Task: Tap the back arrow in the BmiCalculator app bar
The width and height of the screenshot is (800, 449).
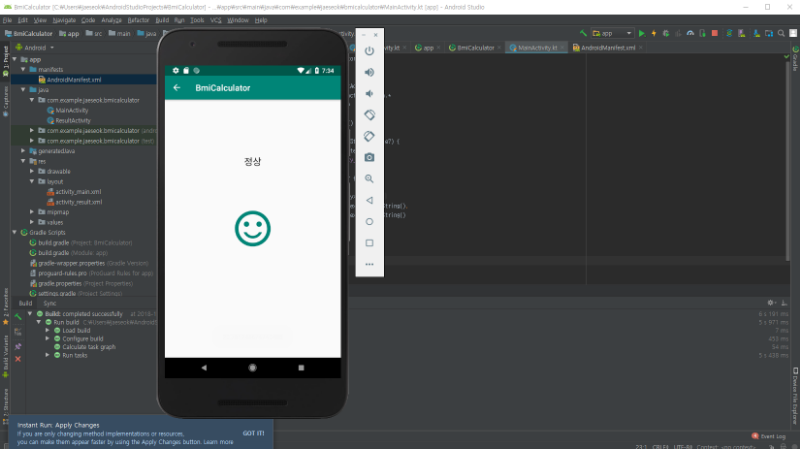Action: pyautogui.click(x=177, y=88)
